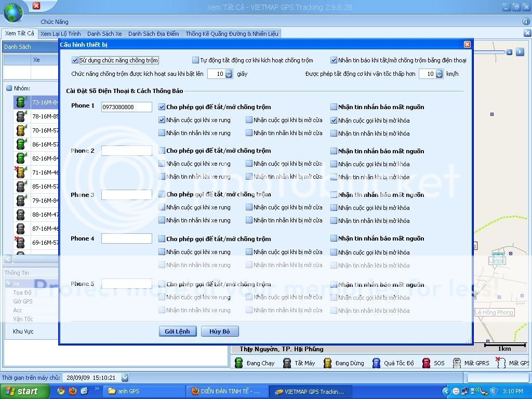Check Phone 1 Nhận tin nhắn báo mất nguồn

(x=334, y=107)
